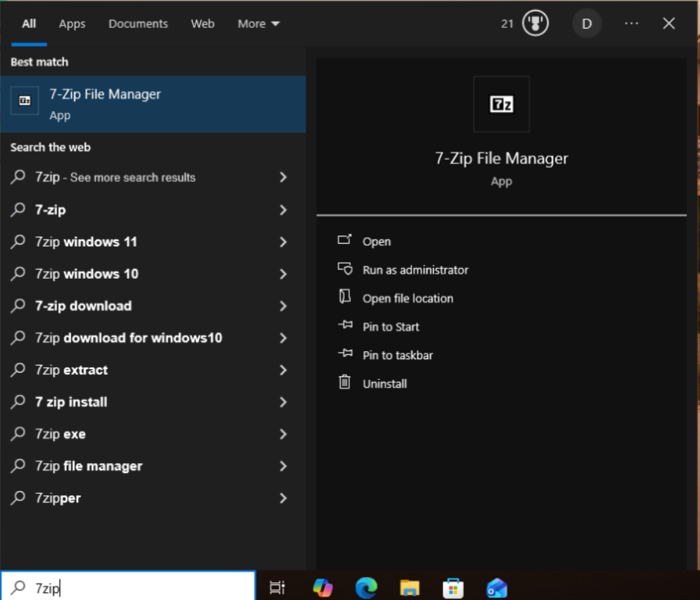Select '7zip download for windows10' suggestion
This screenshot has width=700, height=600.
pos(153,338)
